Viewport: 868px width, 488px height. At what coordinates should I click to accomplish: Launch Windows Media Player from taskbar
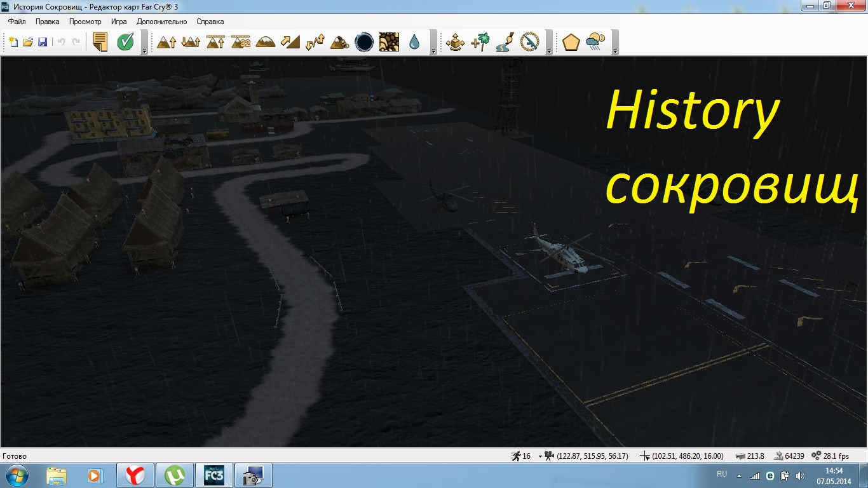tap(94, 475)
